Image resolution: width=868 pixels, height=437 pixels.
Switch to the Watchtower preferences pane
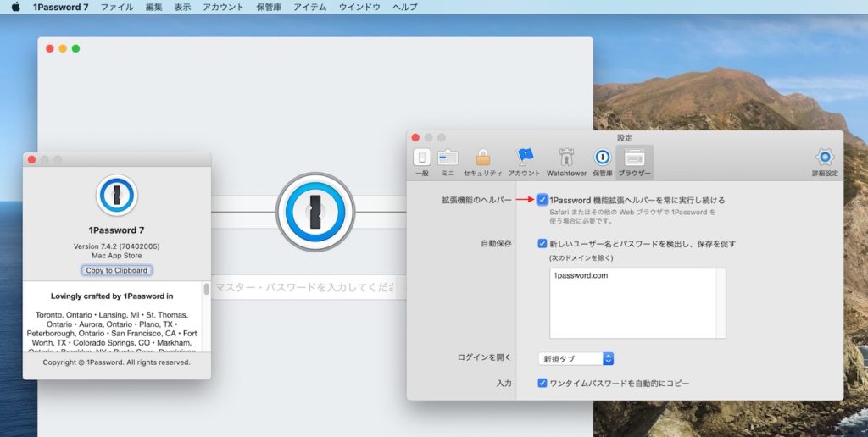tap(566, 161)
